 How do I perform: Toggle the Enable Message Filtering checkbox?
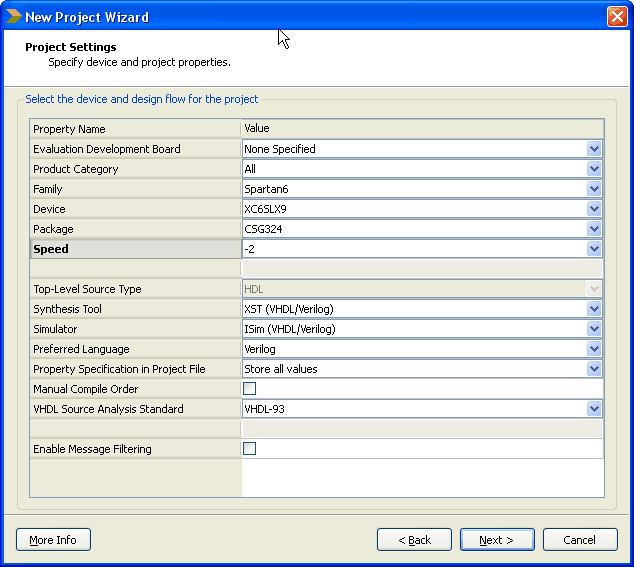pyautogui.click(x=250, y=449)
